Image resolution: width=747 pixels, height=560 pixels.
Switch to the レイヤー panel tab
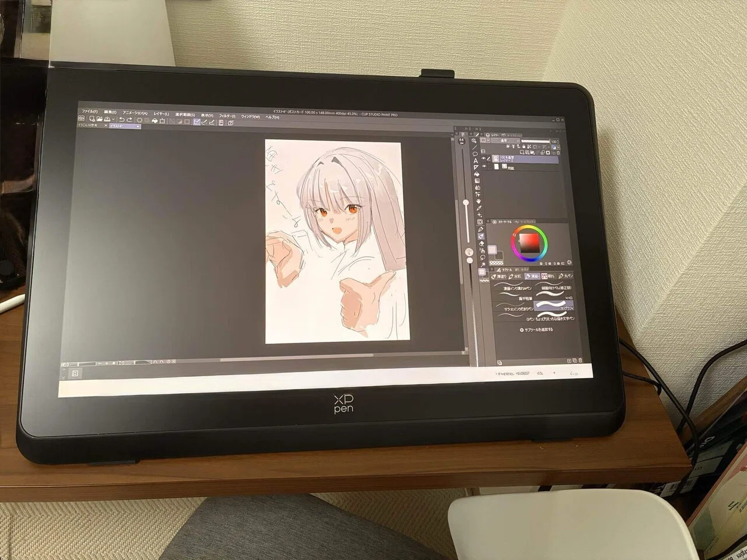pyautogui.click(x=496, y=135)
